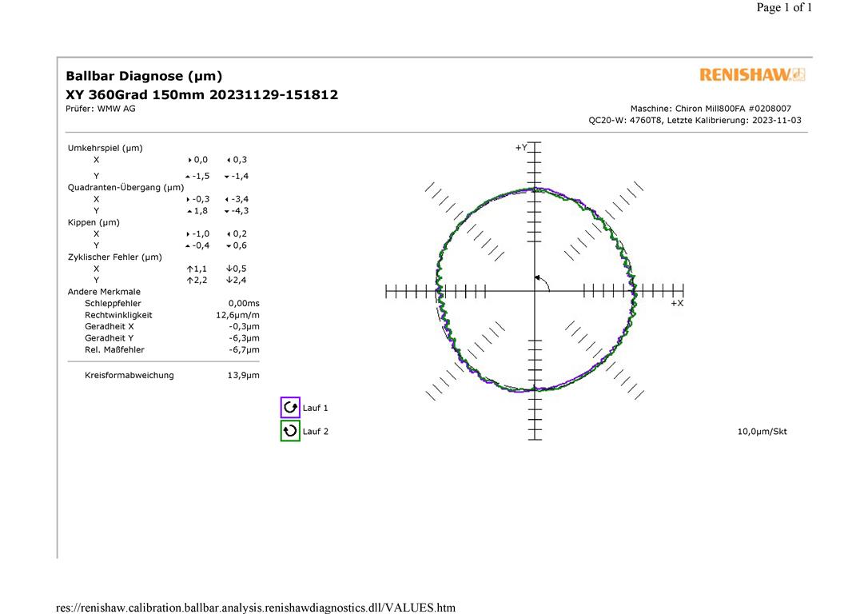The image size is (868, 614).
Task: Click the Umkehrspiel Y value '-1,5'
Action: point(201,176)
